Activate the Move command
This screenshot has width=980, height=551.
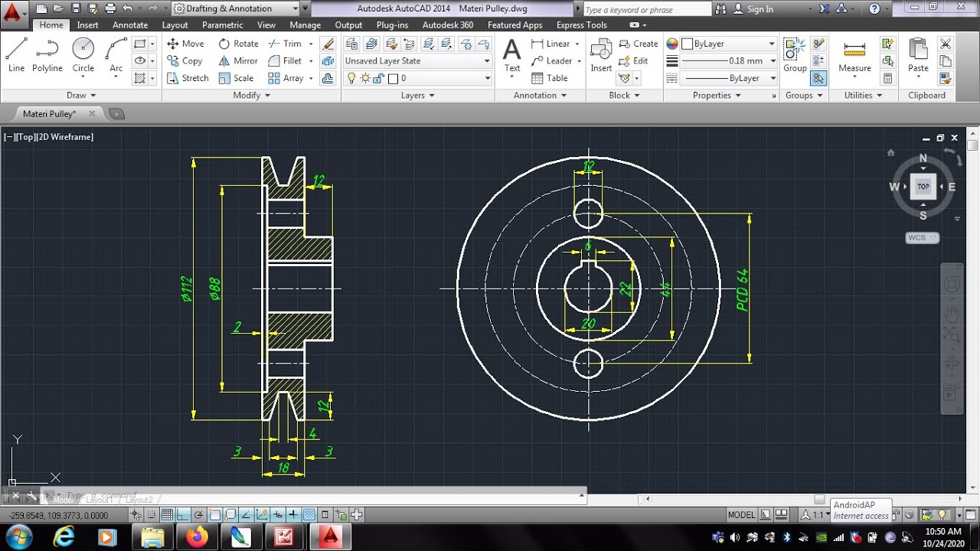pyautogui.click(x=185, y=44)
